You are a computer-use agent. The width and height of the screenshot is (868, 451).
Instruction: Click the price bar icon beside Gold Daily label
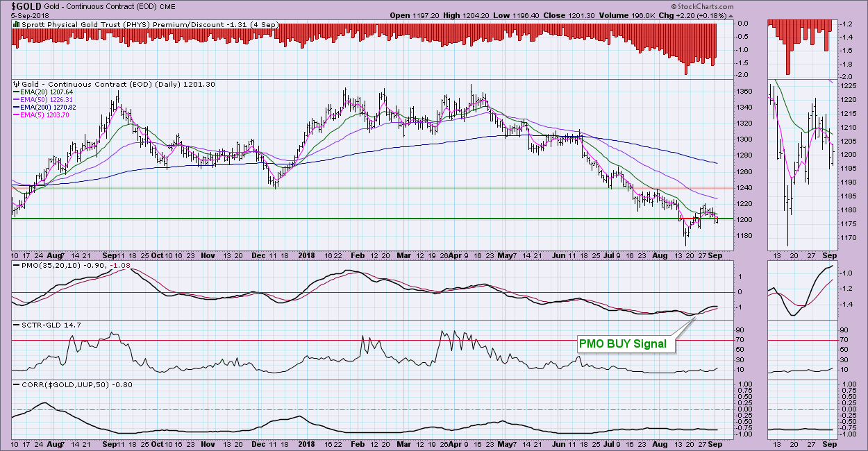pyautogui.click(x=17, y=84)
